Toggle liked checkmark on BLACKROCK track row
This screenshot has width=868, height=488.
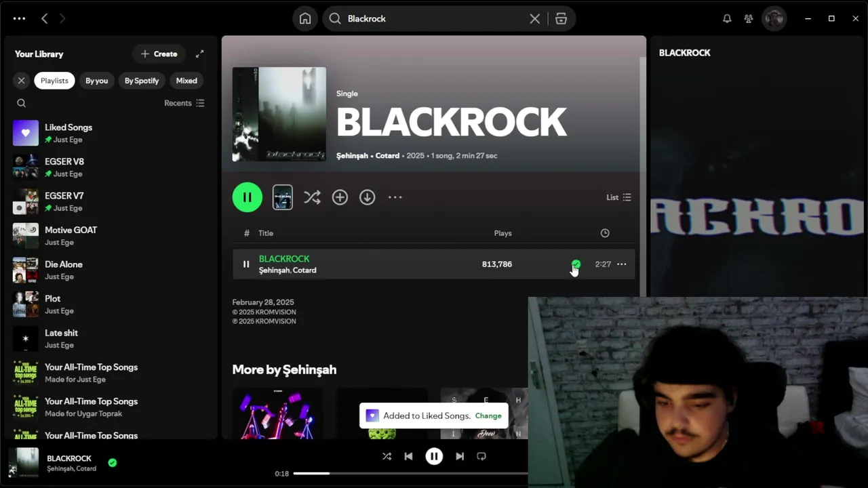[576, 264]
